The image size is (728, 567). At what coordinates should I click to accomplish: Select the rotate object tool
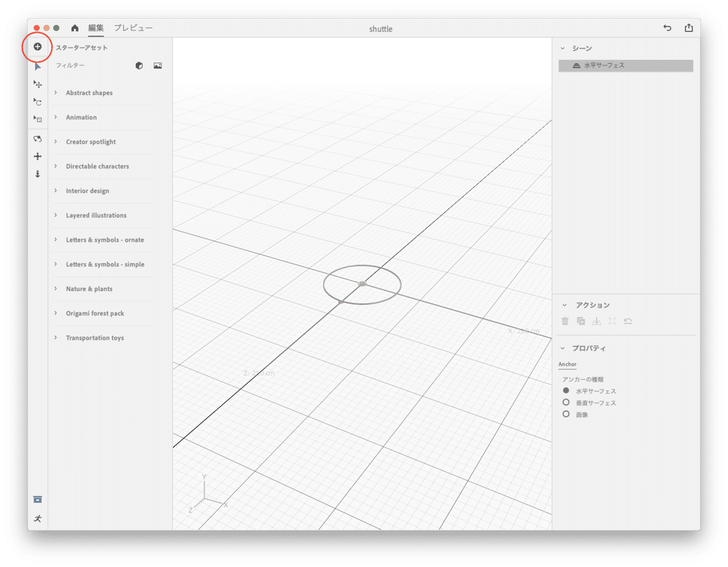38,102
